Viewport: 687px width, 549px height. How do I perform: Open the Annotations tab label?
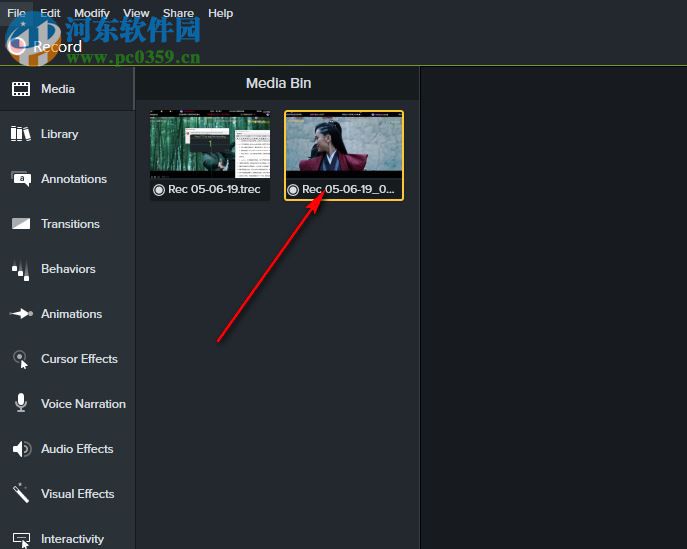pos(74,179)
